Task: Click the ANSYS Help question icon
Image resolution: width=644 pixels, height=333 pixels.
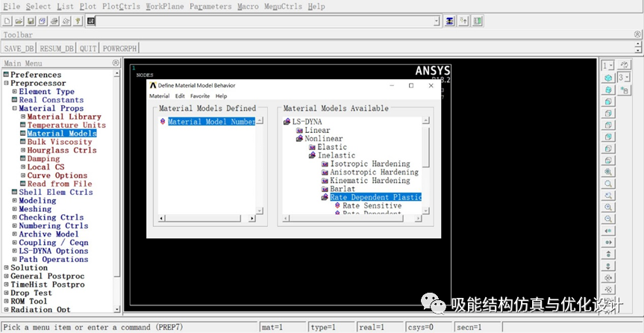Action: tap(78, 21)
